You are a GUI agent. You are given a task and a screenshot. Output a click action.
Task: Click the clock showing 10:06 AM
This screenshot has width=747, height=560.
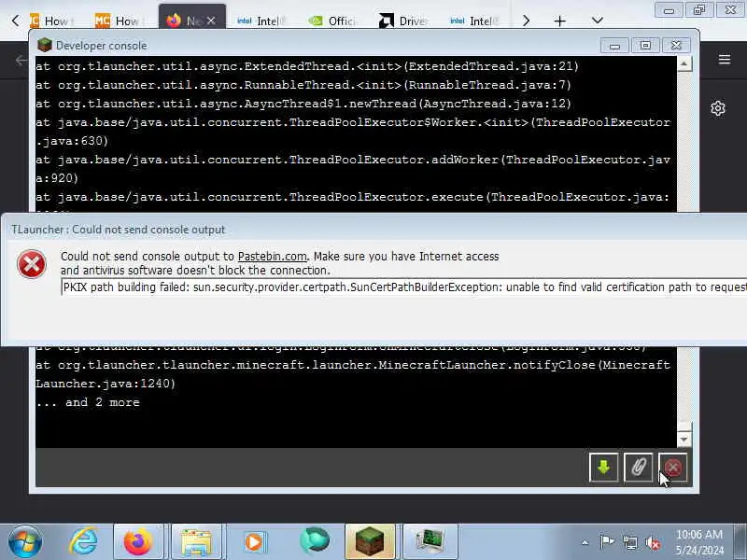pos(699,542)
